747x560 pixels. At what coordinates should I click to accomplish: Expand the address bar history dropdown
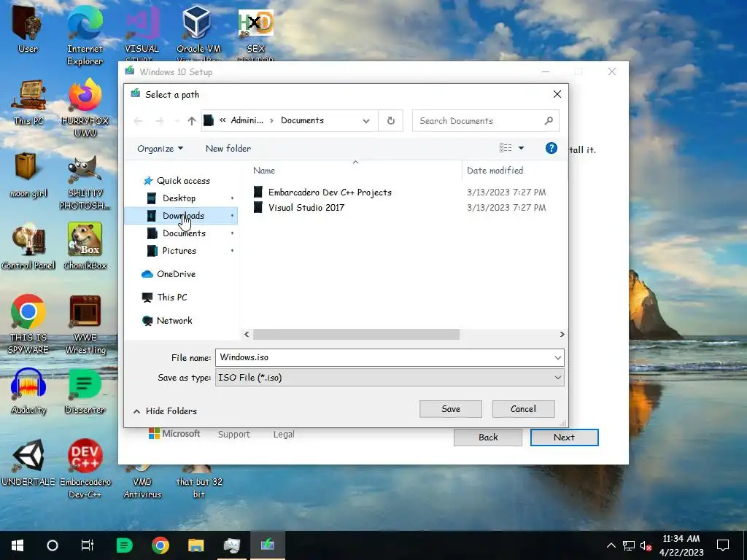[x=366, y=121]
